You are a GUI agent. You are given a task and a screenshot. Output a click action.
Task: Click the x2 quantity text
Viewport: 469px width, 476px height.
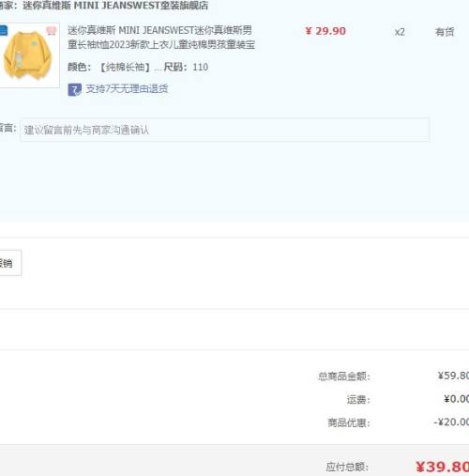[400, 32]
